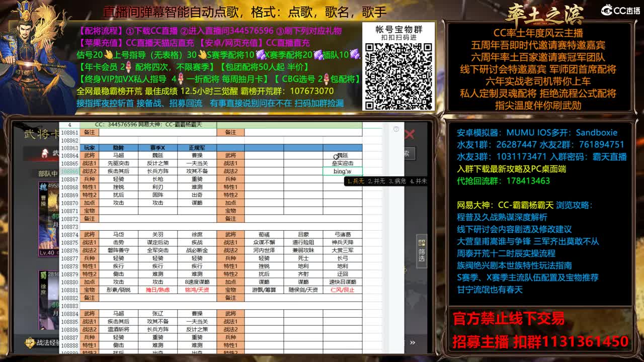
Task: Select cell 吕蒙
Action: pos(303,235)
